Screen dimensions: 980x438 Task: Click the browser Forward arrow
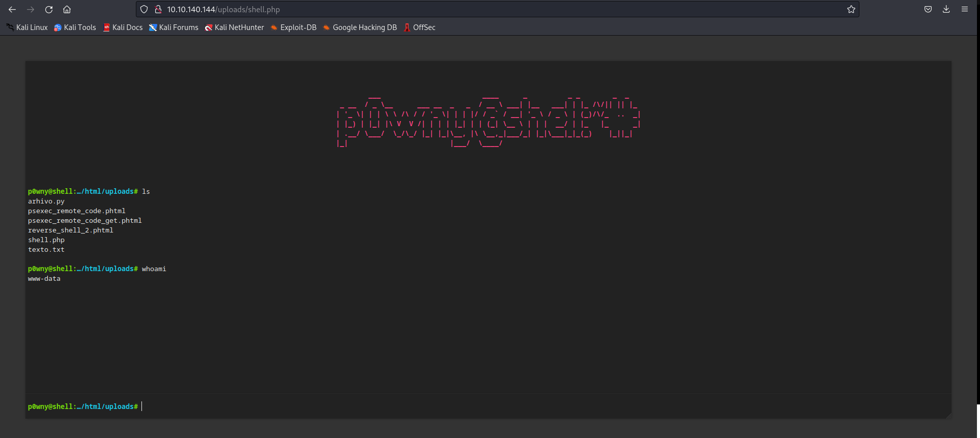pos(31,9)
